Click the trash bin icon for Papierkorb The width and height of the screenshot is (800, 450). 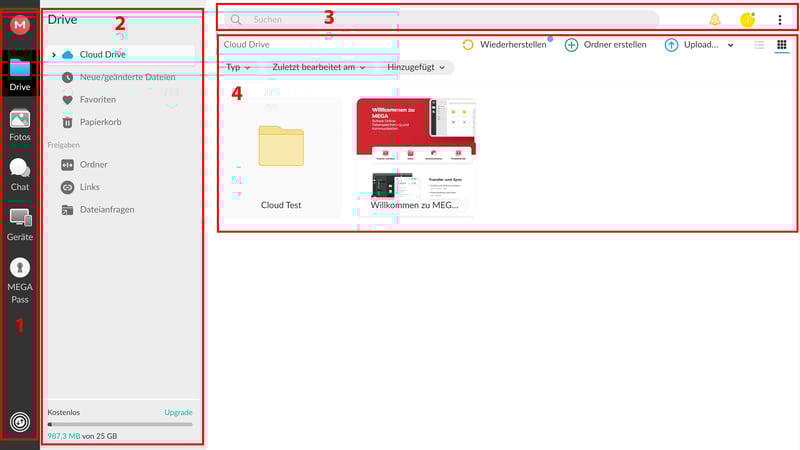67,122
